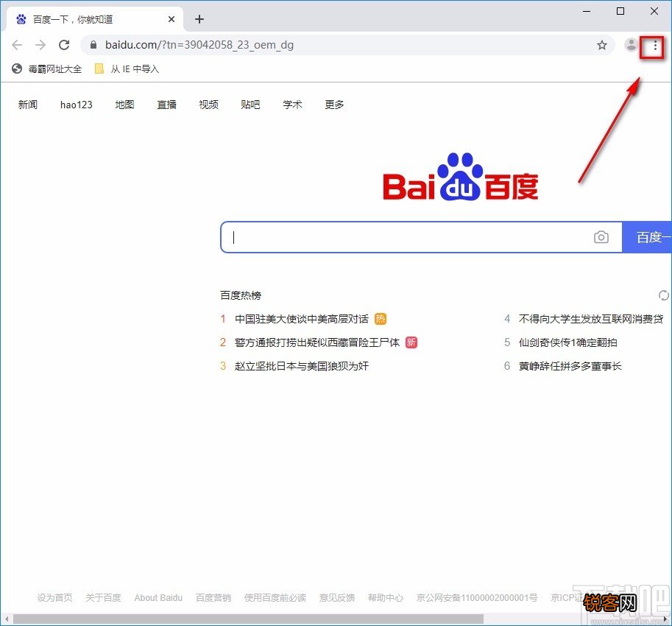This screenshot has height=626, width=672.
Task: Click the lock icon in address bar
Action: pyautogui.click(x=93, y=45)
